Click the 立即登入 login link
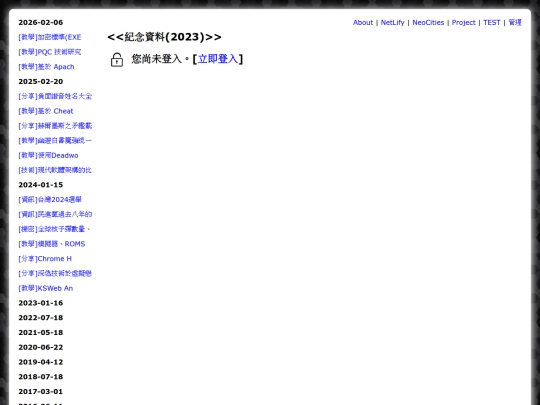 [218, 59]
